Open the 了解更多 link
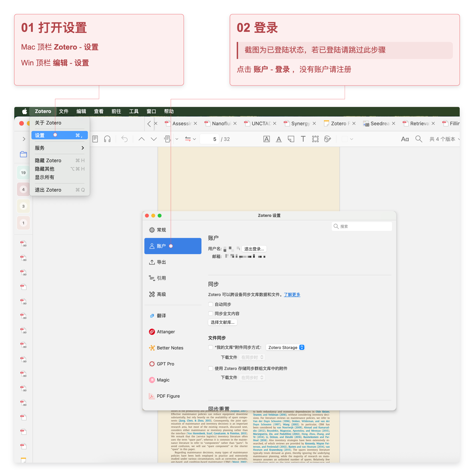This screenshot has height=476, width=474. coord(292,295)
